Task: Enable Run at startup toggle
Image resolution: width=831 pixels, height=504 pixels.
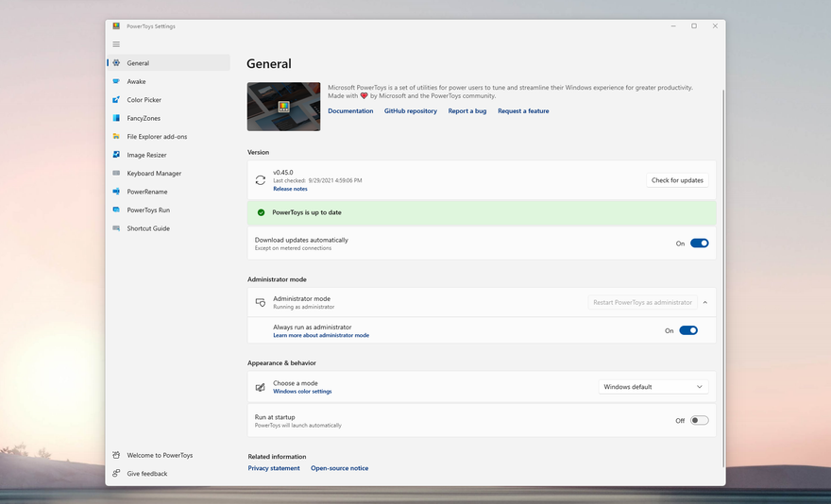Action: click(699, 420)
